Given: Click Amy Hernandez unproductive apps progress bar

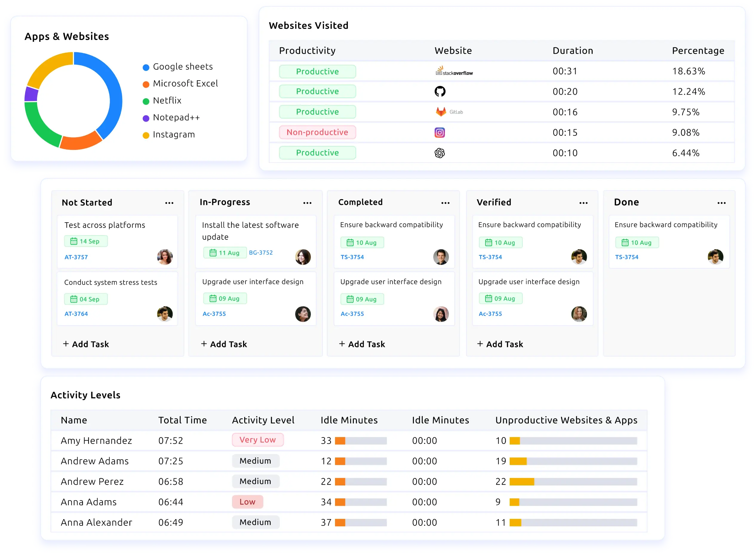Looking at the screenshot, I should point(573,441).
